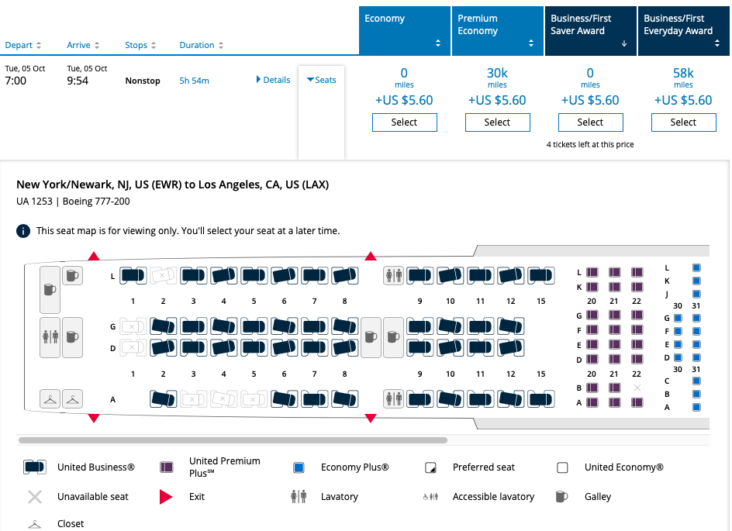Pick business seat 12D in middle section

click(x=511, y=347)
